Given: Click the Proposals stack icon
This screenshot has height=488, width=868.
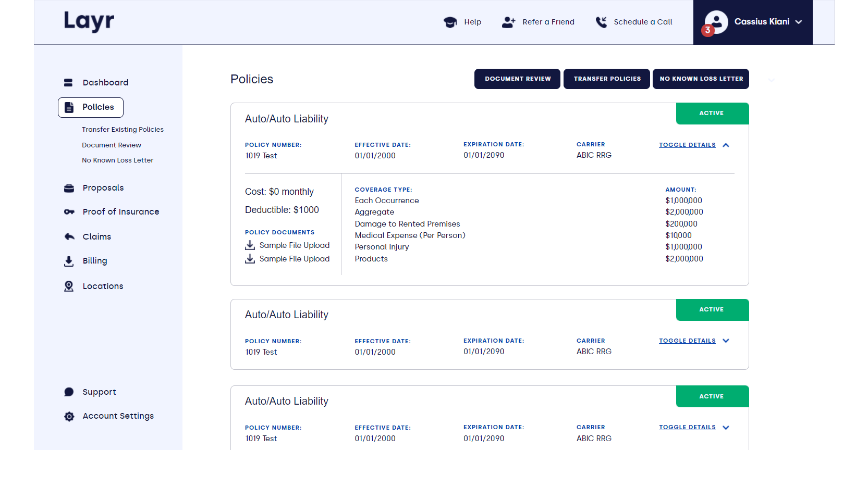Looking at the screenshot, I should pos(69,187).
